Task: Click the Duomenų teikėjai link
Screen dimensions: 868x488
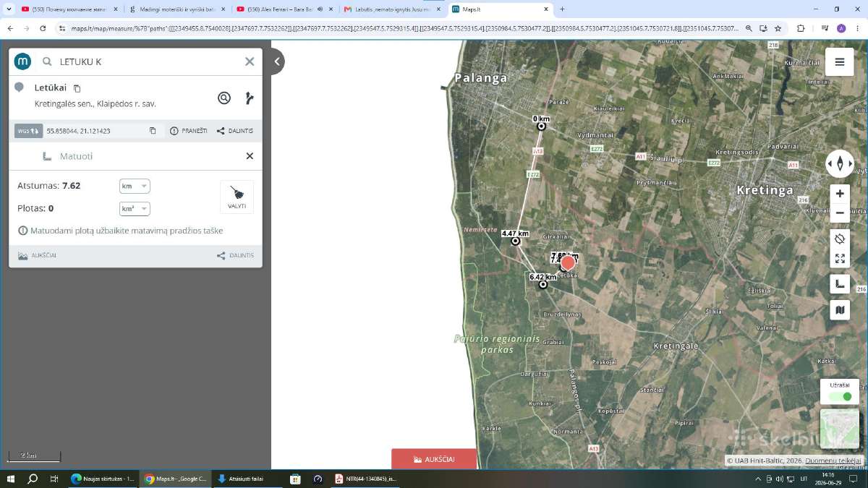Action: point(833,461)
